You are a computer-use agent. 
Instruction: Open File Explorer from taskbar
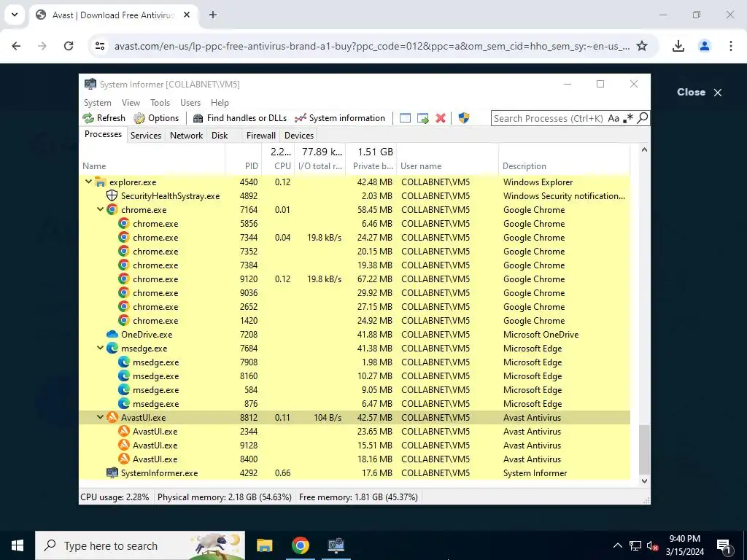pyautogui.click(x=264, y=545)
